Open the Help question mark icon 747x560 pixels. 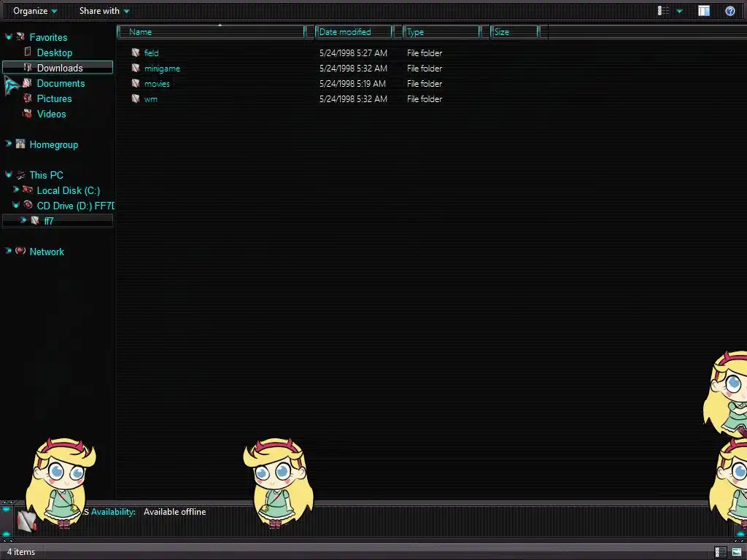coord(729,10)
